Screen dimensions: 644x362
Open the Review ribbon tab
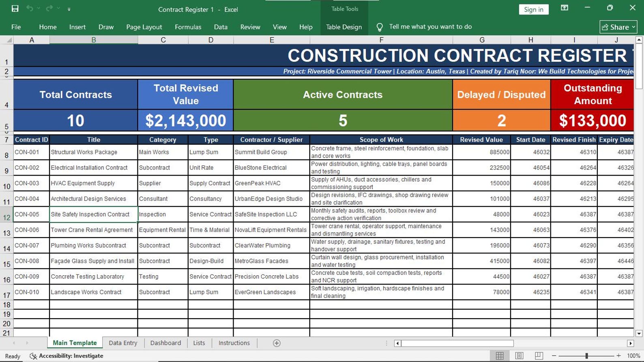coord(250,27)
